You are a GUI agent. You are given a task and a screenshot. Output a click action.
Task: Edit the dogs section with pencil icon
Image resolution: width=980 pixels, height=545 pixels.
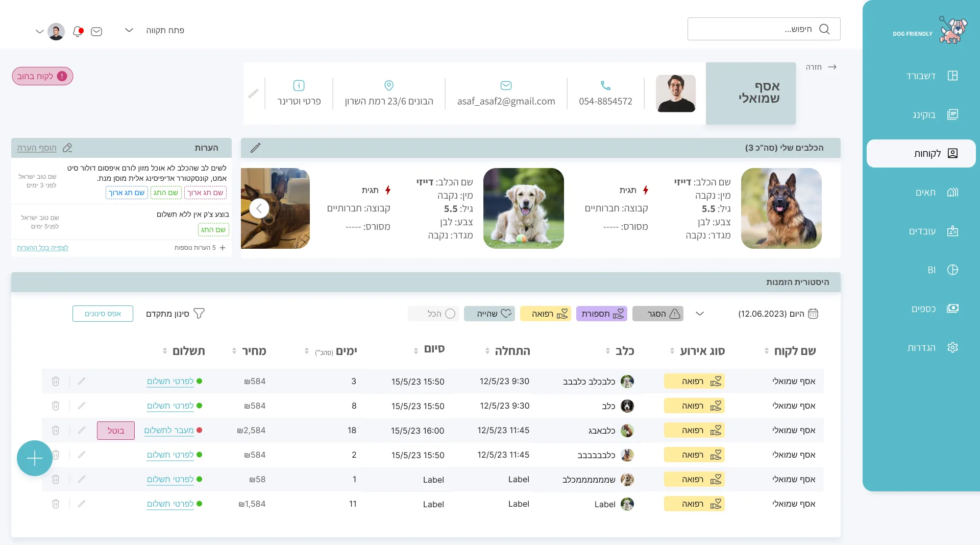coord(255,148)
